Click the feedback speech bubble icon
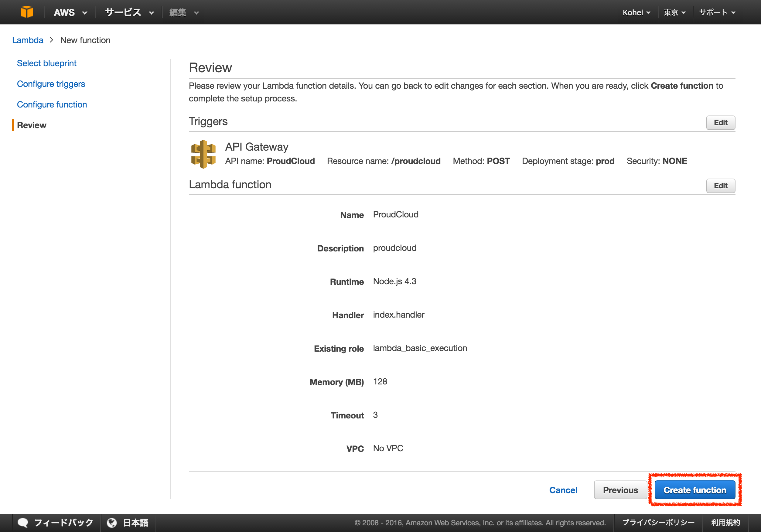Screen dimensions: 761x532 click(23, 523)
